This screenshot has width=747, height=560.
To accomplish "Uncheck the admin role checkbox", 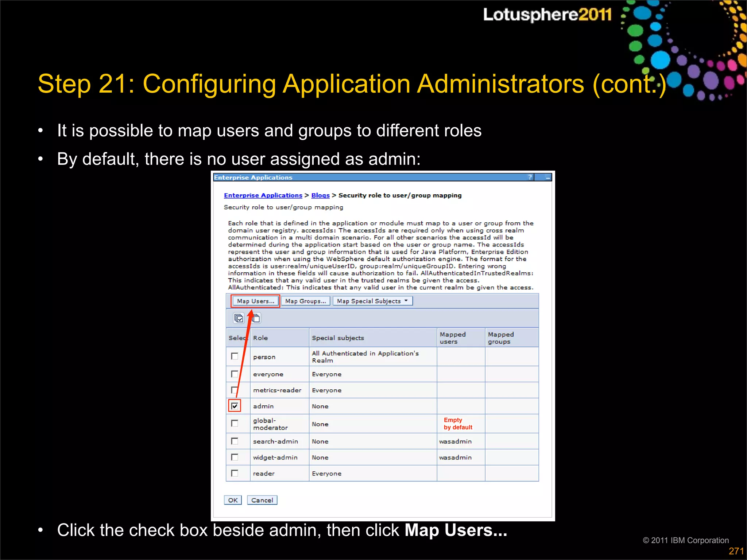I will coord(235,406).
